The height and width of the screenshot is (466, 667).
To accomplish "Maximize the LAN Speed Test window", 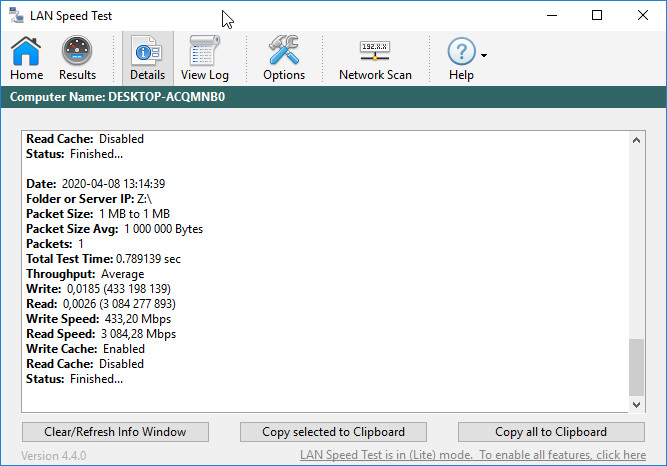I will pyautogui.click(x=597, y=15).
